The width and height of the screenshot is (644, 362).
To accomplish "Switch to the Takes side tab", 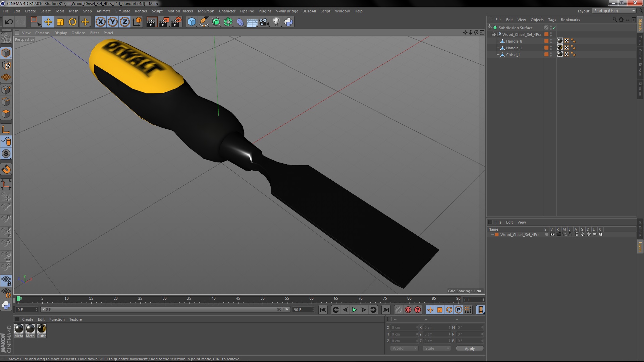I will pos(640,40).
